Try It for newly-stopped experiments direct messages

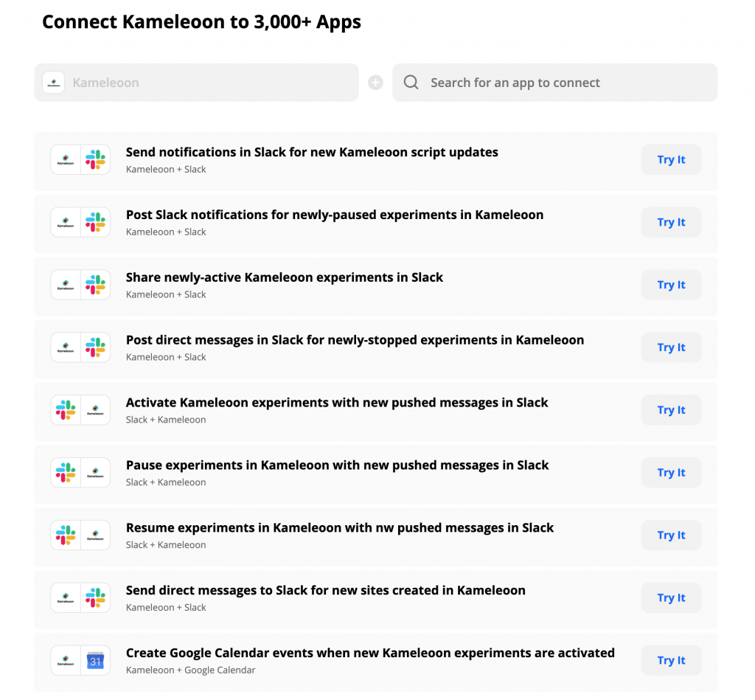click(x=671, y=347)
